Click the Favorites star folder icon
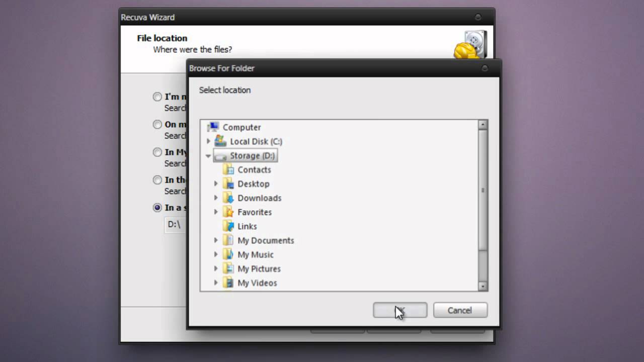This screenshot has height=362, width=644. (x=228, y=212)
